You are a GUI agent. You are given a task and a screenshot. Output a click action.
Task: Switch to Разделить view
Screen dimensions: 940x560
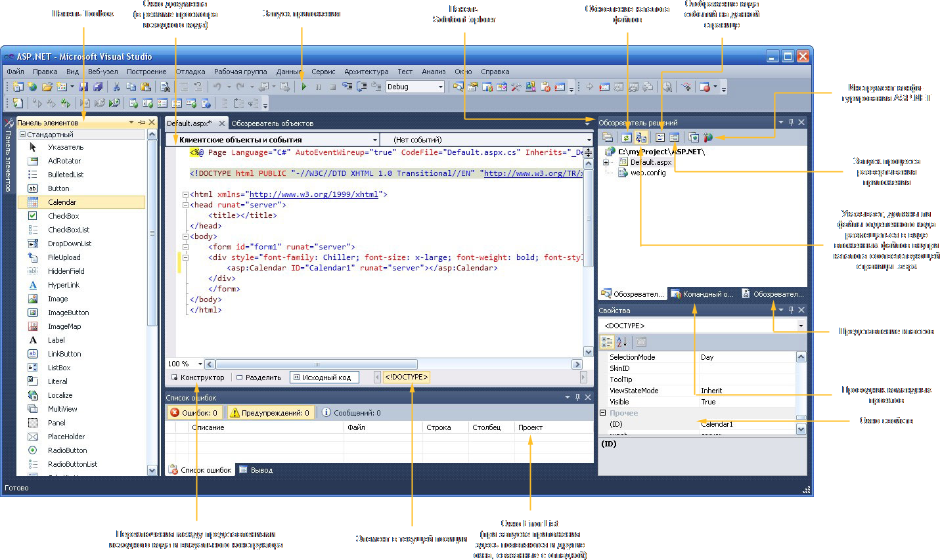tap(259, 377)
